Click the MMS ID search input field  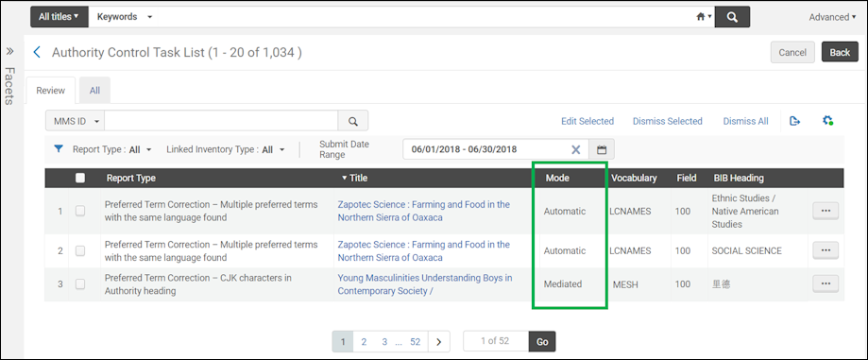(221, 121)
